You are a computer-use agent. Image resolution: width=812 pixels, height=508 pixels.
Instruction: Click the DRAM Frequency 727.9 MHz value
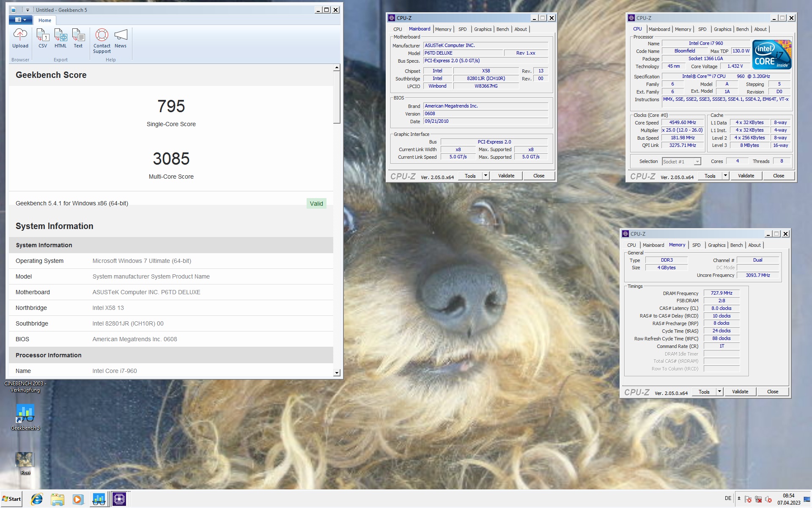[721, 293]
